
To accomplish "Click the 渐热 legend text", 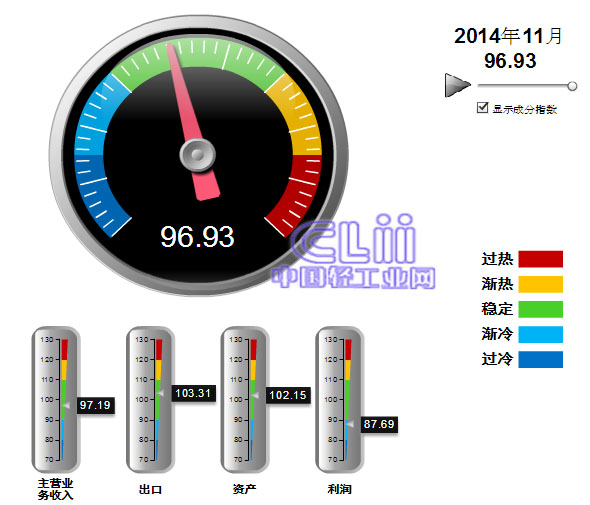I will pyautogui.click(x=497, y=284).
